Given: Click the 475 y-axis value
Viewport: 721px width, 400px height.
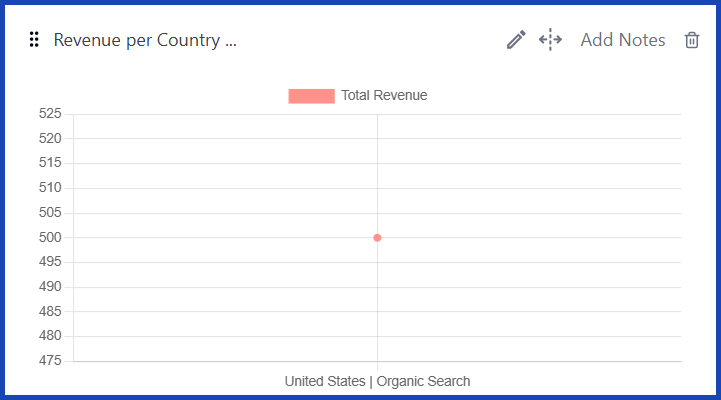Looking at the screenshot, I should 50,360.
